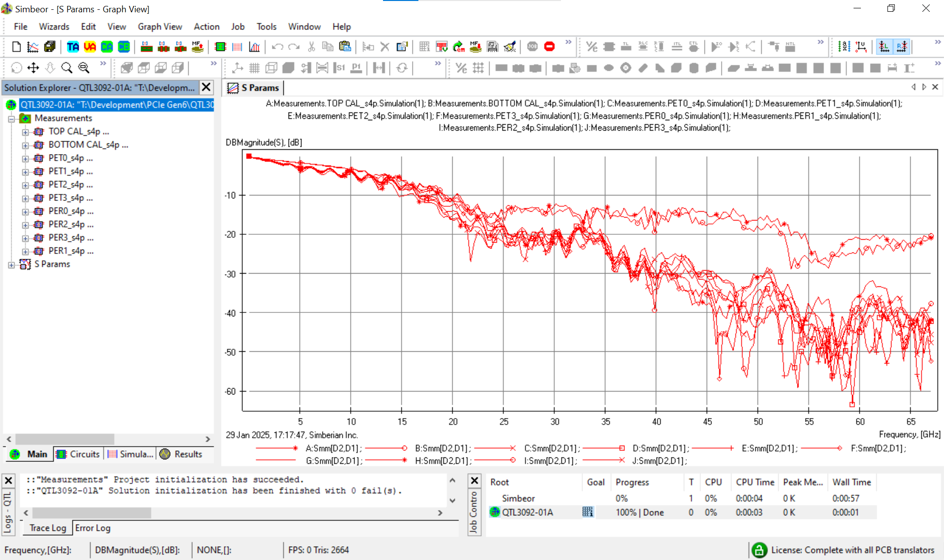Screen dimensions: 944x560
Task: Open the TA wizard icon
Action: [x=73, y=47]
